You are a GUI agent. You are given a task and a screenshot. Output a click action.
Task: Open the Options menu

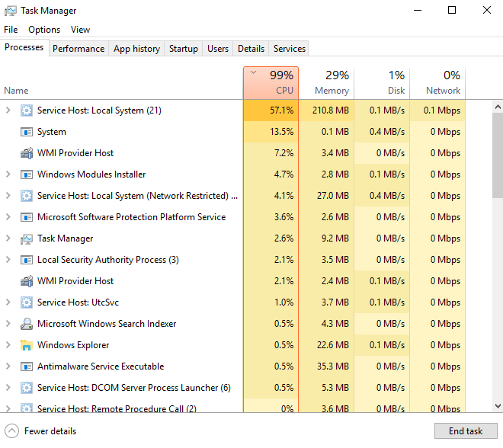(x=44, y=30)
